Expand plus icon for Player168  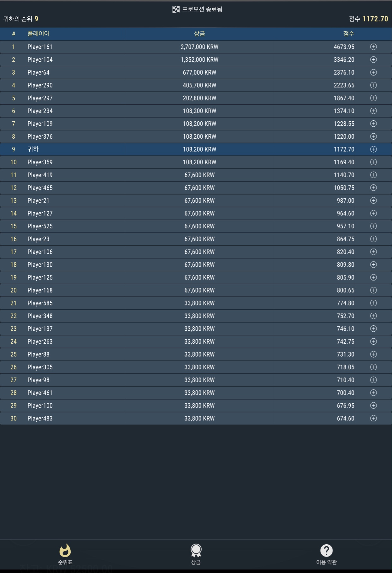[373, 290]
